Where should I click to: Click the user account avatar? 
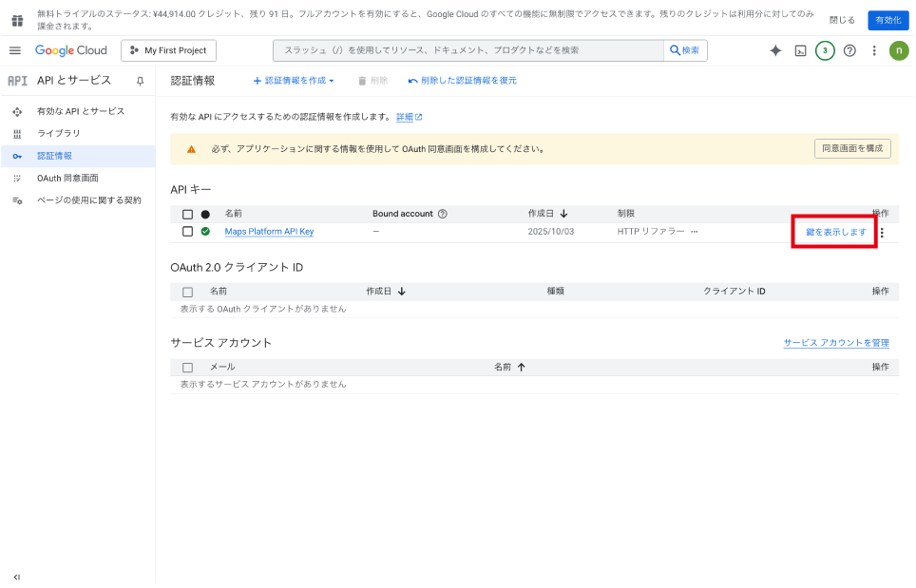[898, 50]
